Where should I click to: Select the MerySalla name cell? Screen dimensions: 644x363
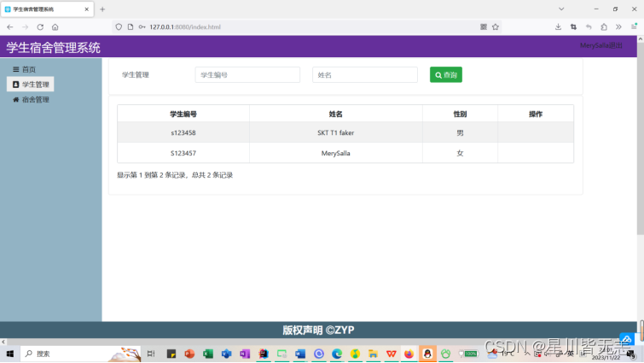pyautogui.click(x=335, y=153)
